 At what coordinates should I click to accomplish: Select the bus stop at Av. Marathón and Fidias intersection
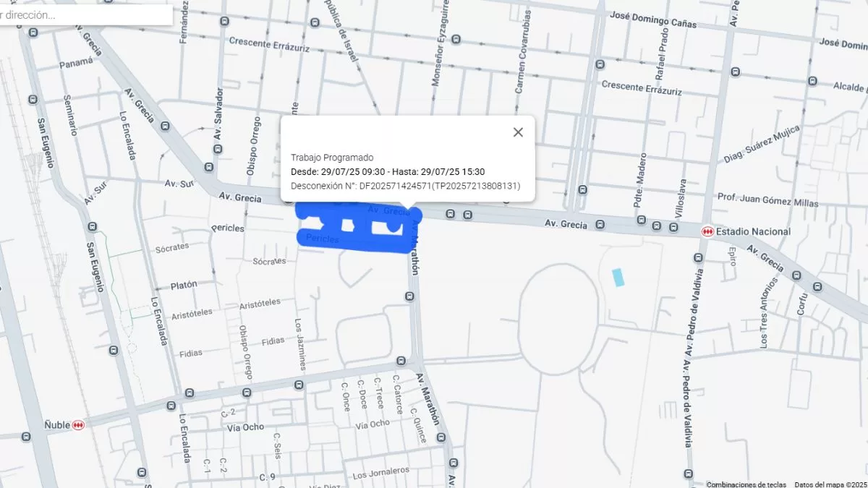point(401,361)
